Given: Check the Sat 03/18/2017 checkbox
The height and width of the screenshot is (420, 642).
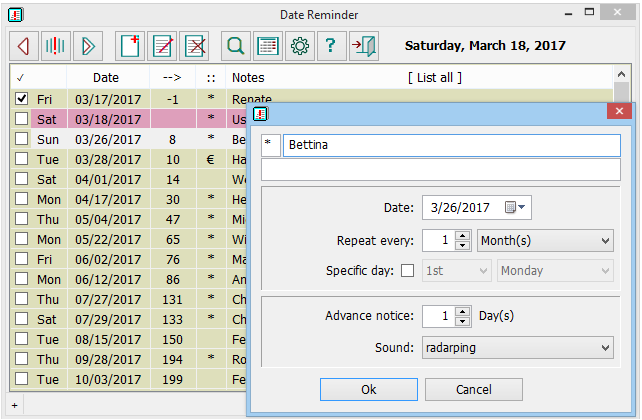Looking at the screenshot, I should 21,118.
